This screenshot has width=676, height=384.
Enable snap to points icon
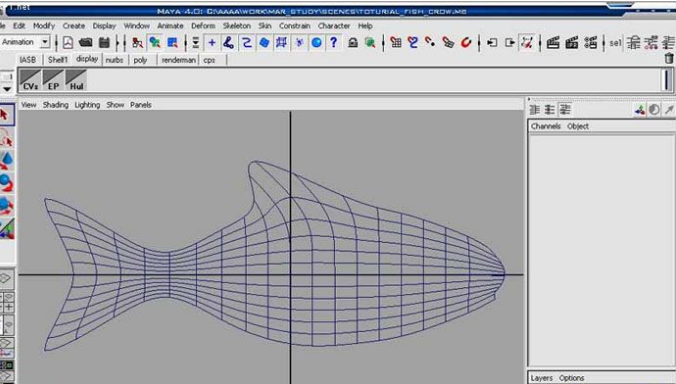(x=430, y=42)
